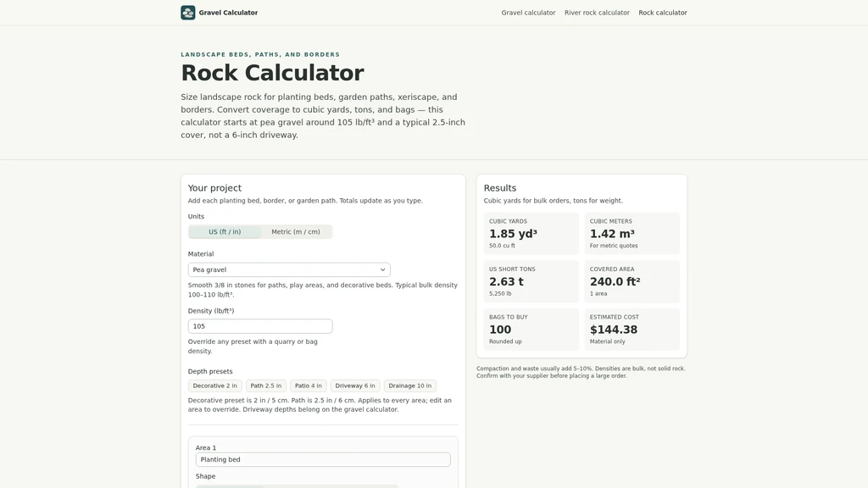Click the Shape label in Area 1
The image size is (868, 488).
[x=205, y=476]
